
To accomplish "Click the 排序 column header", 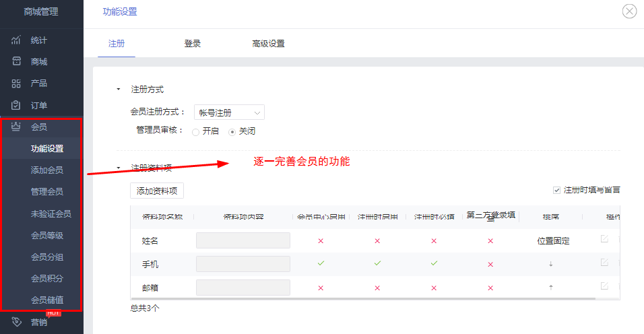I will pos(551,217).
